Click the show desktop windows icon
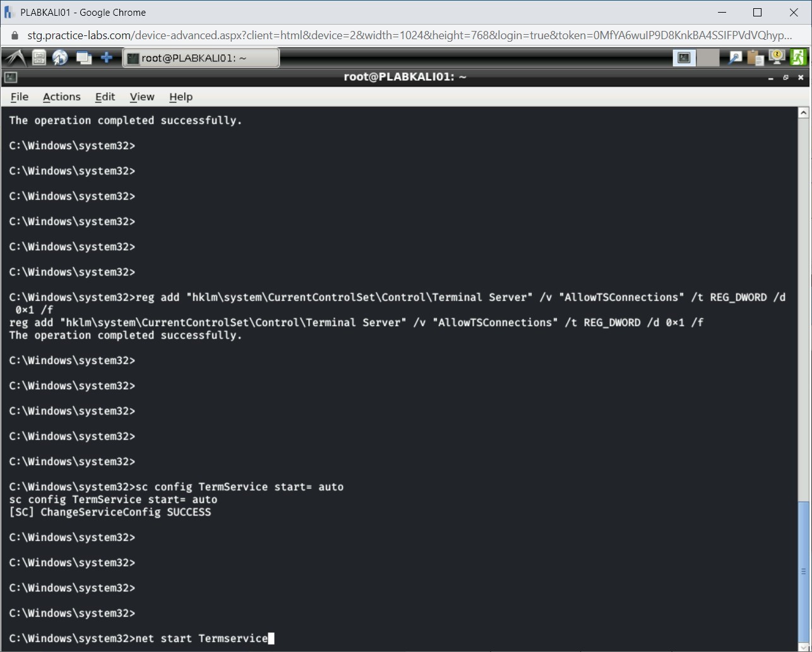The height and width of the screenshot is (652, 812). pyautogui.click(x=83, y=58)
